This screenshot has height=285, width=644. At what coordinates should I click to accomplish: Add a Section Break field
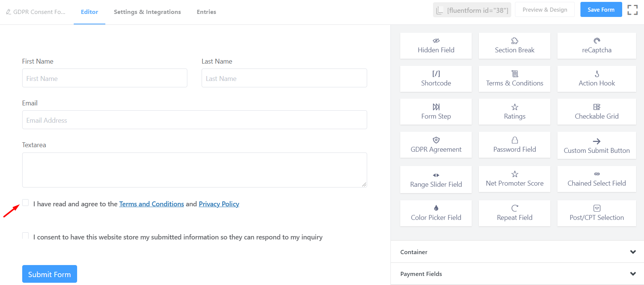click(514, 46)
